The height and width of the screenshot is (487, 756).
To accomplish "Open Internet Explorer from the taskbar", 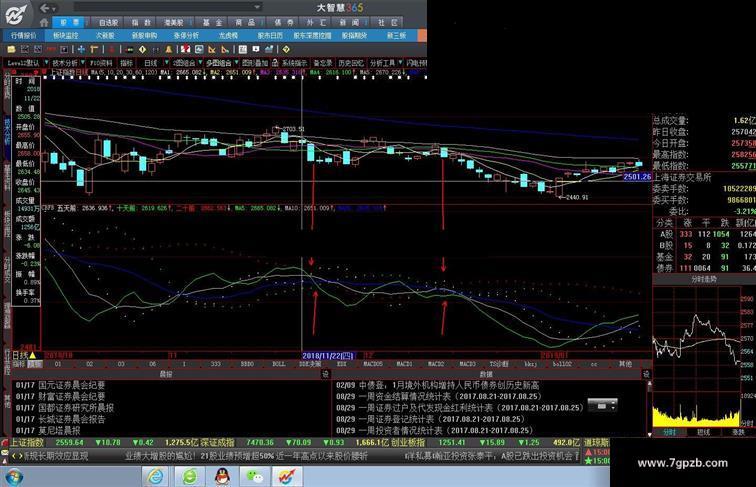I will pyautogui.click(x=155, y=476).
